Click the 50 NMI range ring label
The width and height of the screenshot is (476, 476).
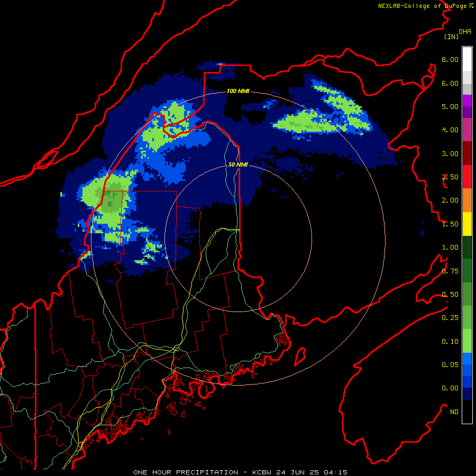coord(238,164)
